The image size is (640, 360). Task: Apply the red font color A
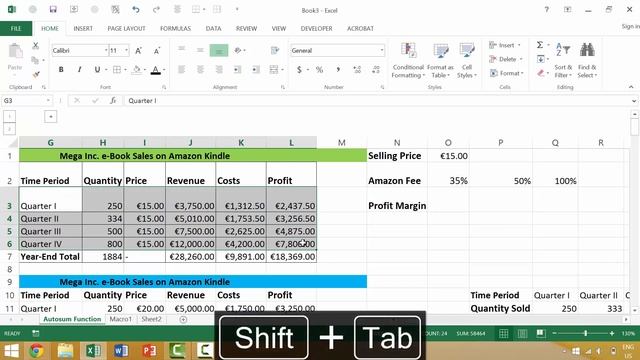point(156,70)
